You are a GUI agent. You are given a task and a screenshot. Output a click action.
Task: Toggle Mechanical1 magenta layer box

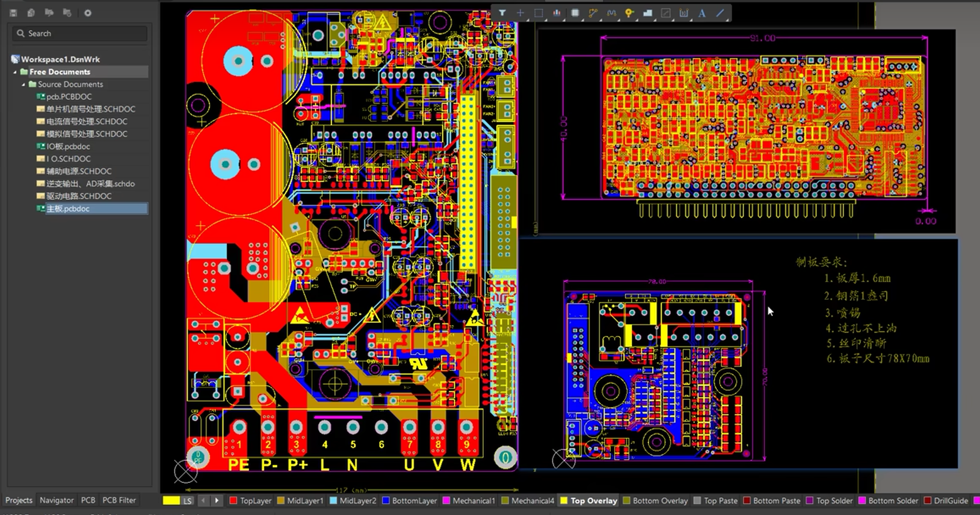[x=446, y=501]
